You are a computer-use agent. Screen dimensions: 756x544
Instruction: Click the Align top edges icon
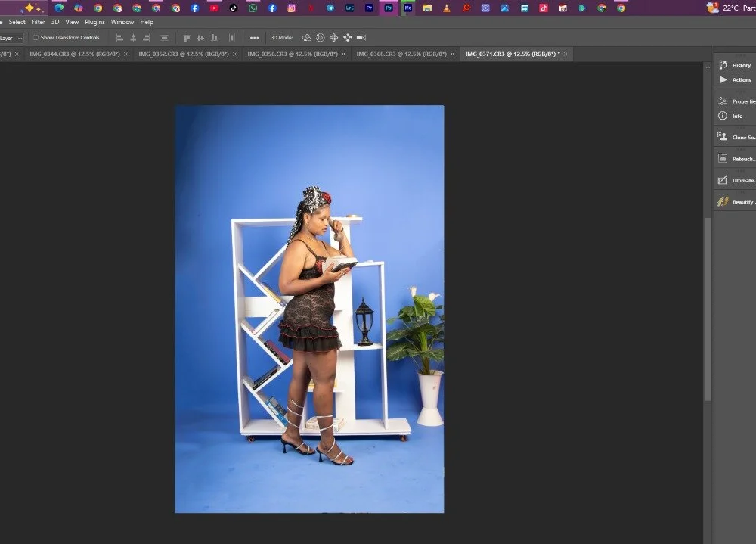pos(187,38)
